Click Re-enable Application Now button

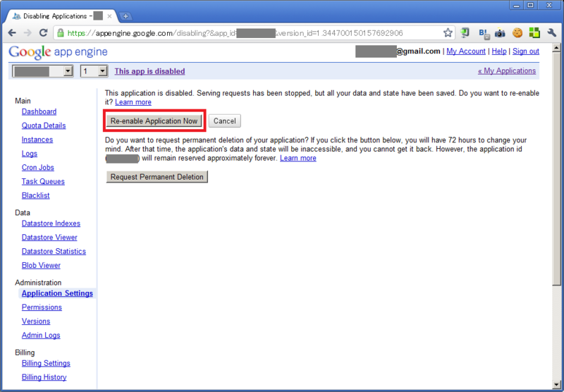154,121
